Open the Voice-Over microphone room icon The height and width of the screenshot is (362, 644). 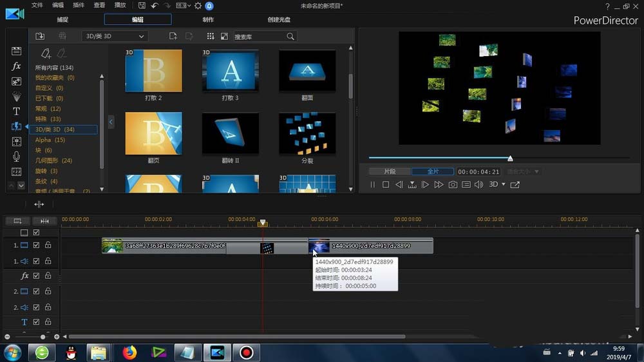pyautogui.click(x=17, y=157)
